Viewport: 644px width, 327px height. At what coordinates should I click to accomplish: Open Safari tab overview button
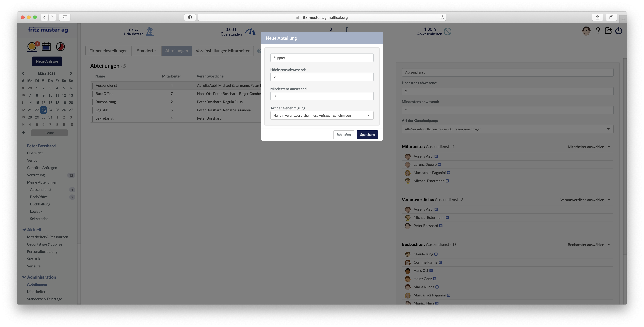coord(611,17)
